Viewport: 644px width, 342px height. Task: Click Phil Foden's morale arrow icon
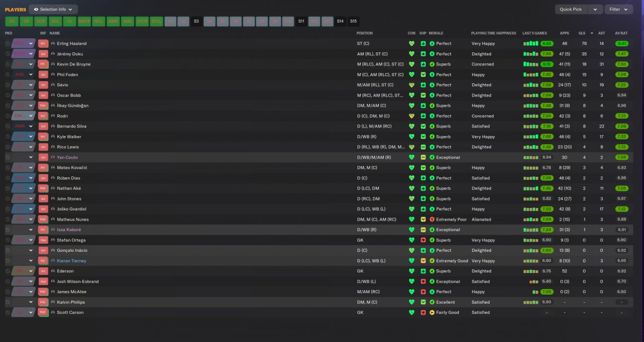pos(432,75)
